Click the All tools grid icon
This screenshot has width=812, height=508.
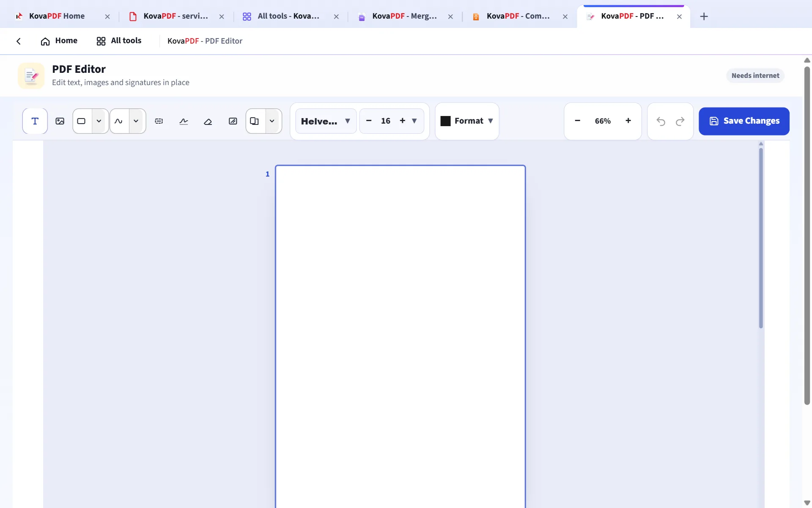(101, 41)
